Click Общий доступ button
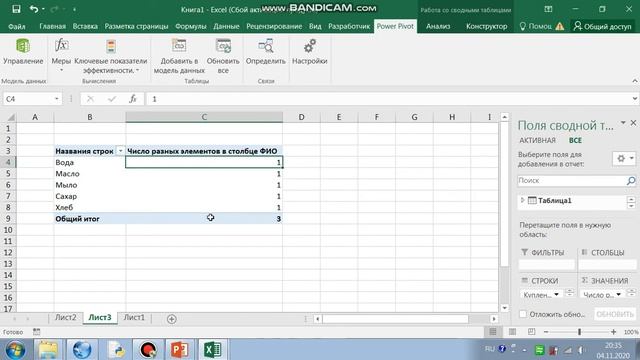 coord(602,26)
